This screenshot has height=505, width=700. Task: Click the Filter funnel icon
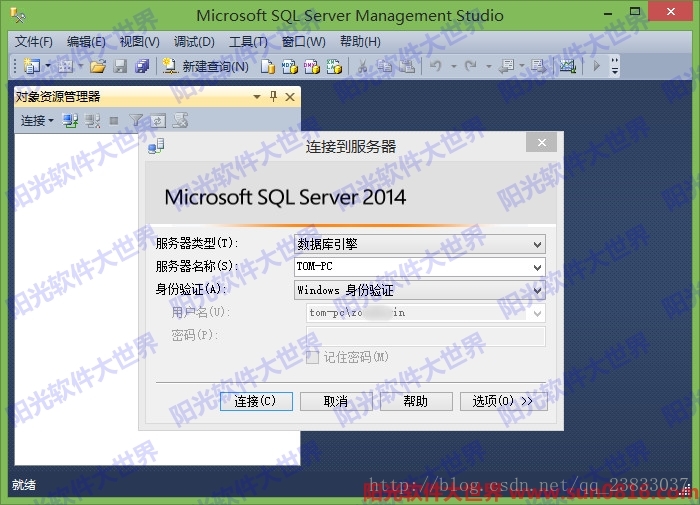pyautogui.click(x=136, y=121)
